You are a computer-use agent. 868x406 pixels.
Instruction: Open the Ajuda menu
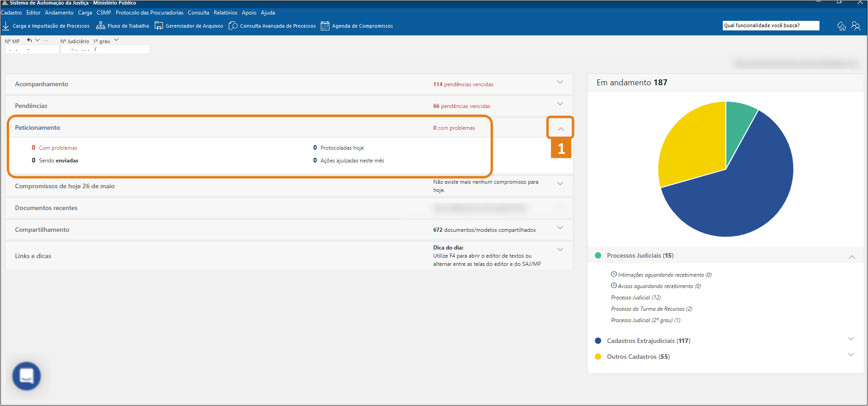(x=268, y=13)
